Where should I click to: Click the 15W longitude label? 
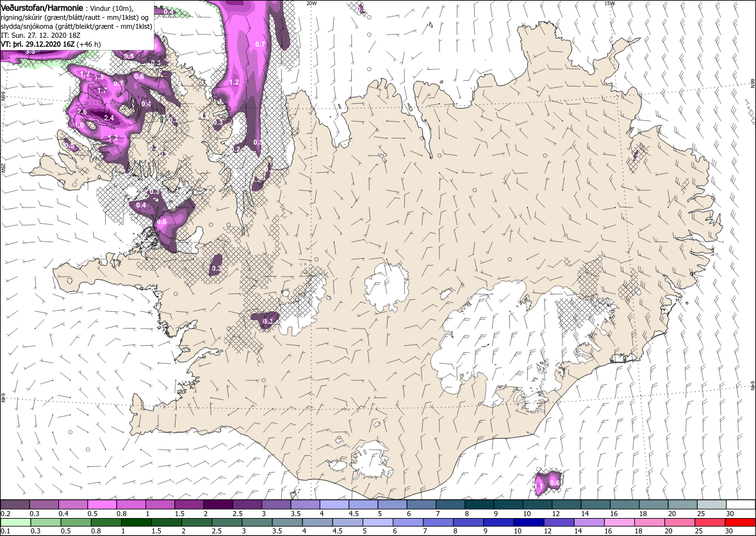click(609, 3)
